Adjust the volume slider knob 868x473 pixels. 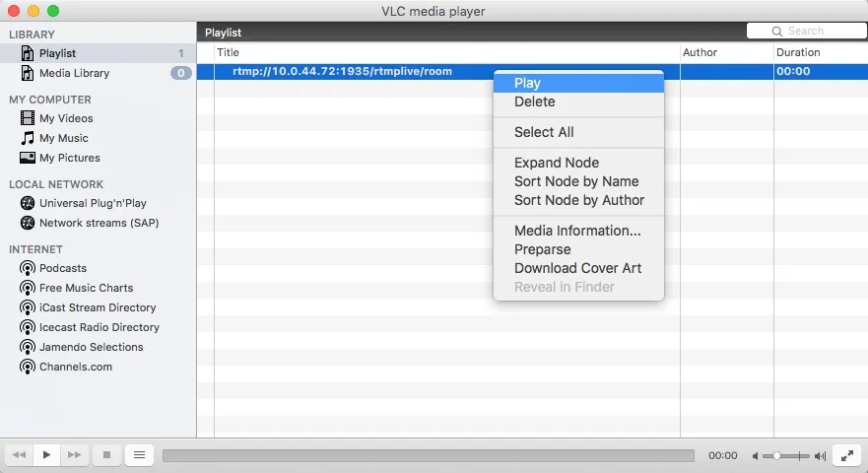pos(776,456)
